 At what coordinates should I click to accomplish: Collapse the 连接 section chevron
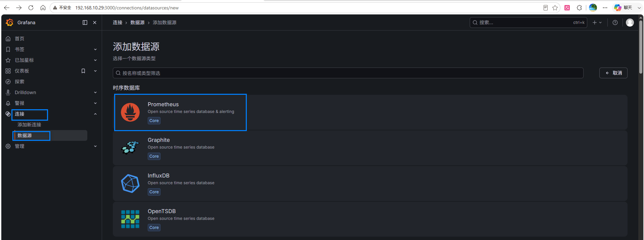tap(95, 114)
